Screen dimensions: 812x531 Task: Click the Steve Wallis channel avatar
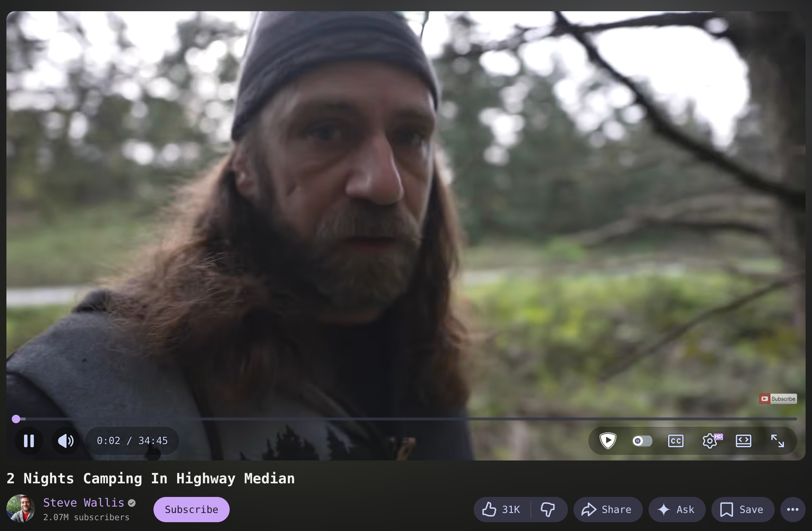pos(21,508)
